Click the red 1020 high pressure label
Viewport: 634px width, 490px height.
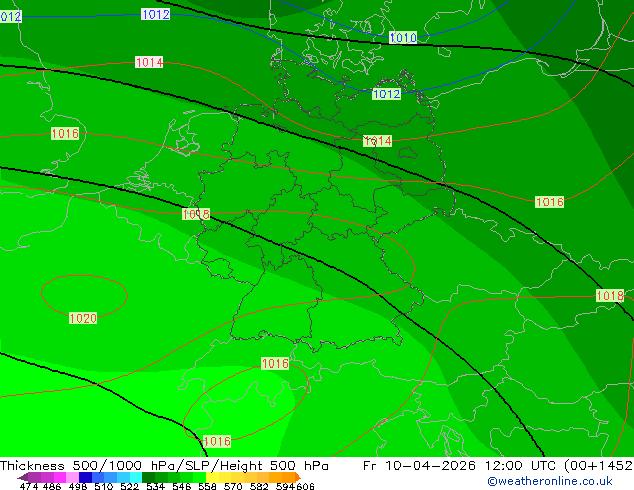coord(83,318)
